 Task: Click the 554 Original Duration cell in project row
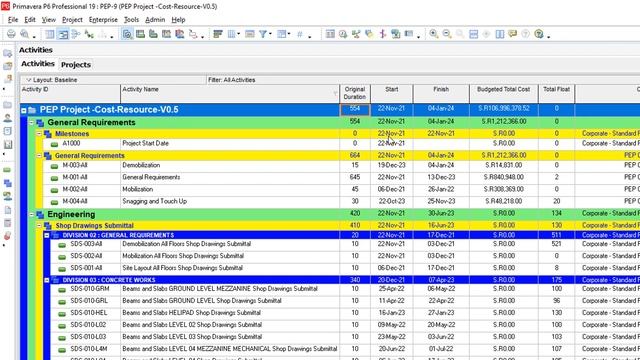(x=355, y=109)
